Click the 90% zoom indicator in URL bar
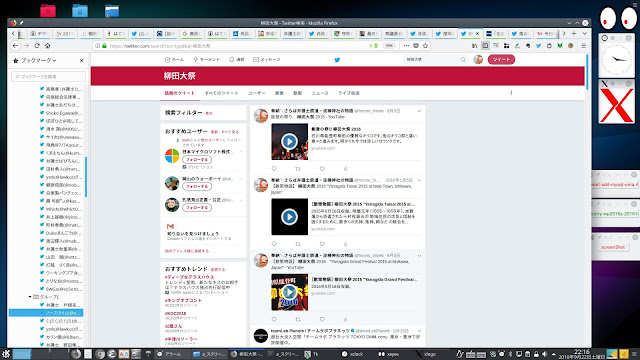Screen dimensions: 640x360 point(389,46)
